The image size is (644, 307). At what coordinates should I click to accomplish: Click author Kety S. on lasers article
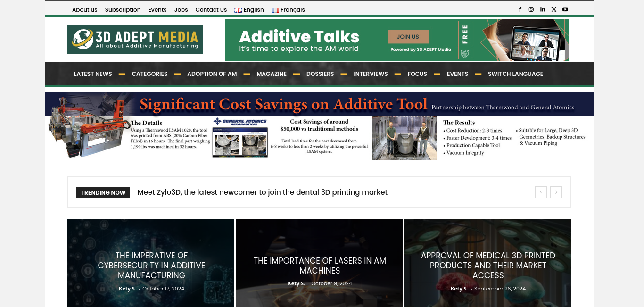[x=297, y=283]
